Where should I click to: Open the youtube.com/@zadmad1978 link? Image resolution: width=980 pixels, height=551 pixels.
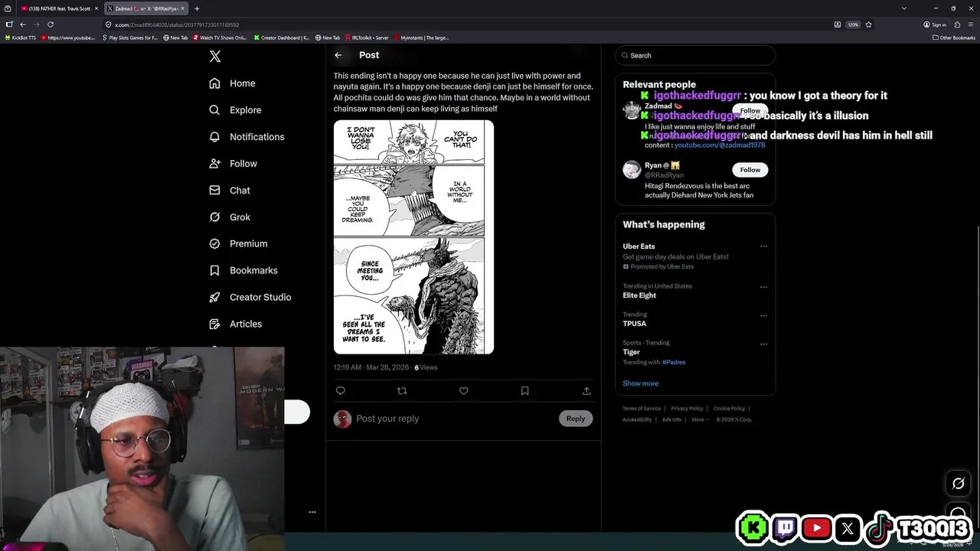pos(720,145)
